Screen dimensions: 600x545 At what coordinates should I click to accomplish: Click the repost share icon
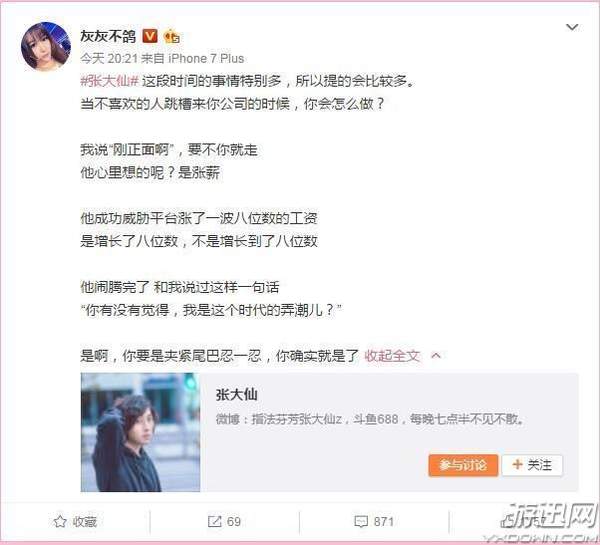[x=214, y=521]
